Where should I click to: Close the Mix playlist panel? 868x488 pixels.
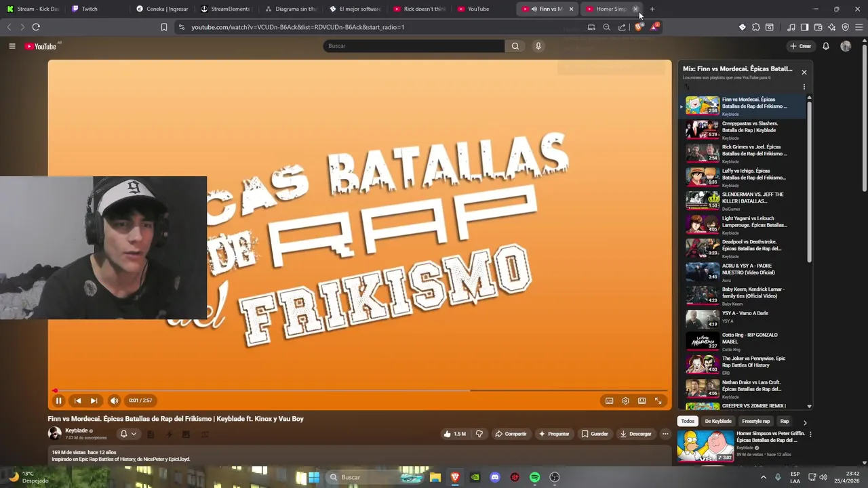804,72
